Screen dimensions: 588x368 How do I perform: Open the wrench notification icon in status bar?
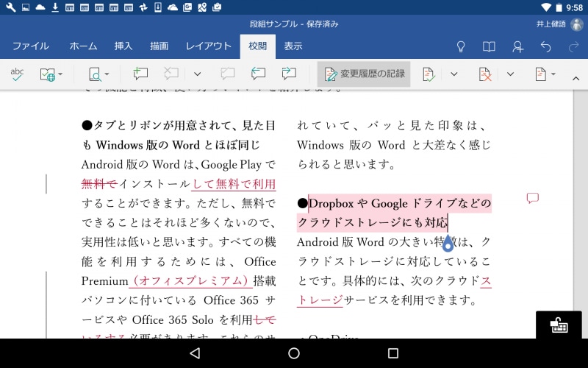10,7
